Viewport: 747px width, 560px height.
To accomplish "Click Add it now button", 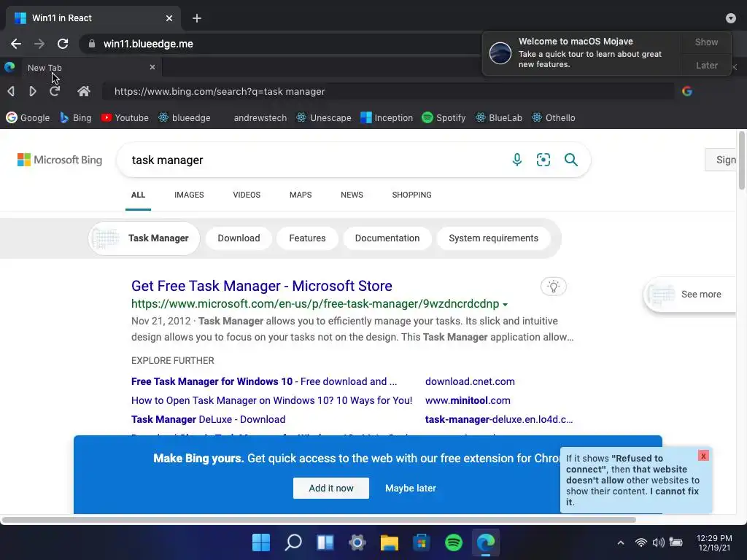I will point(331,488).
